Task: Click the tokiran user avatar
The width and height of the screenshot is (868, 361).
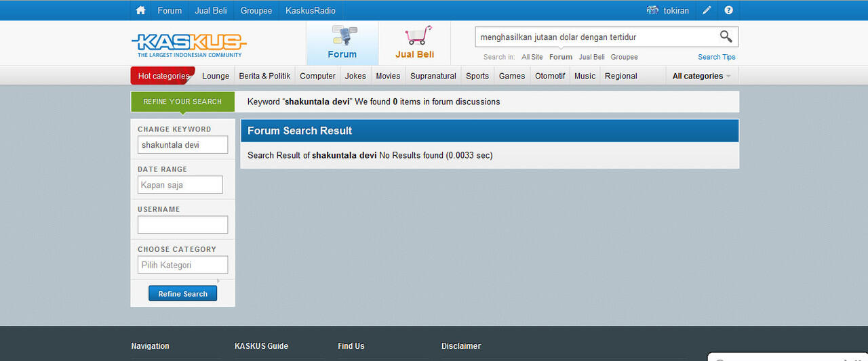Action: click(652, 10)
